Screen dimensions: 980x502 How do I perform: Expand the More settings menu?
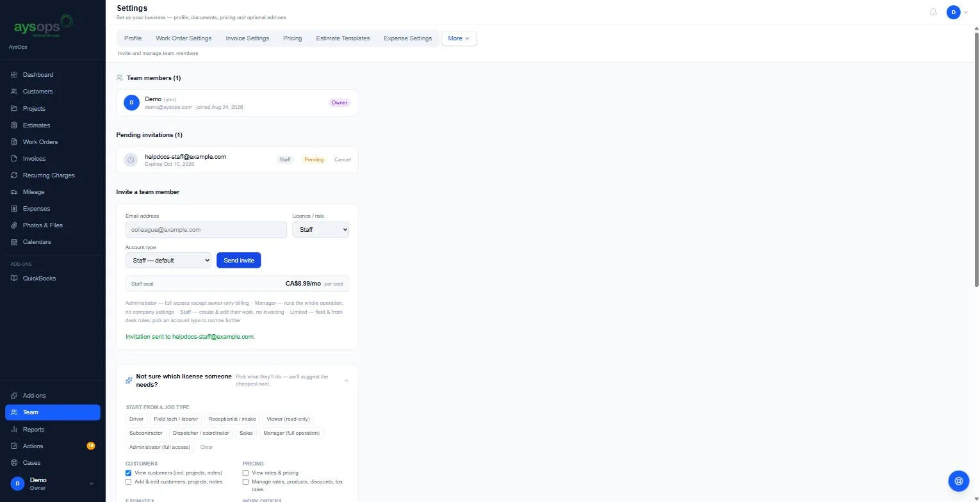tap(459, 38)
